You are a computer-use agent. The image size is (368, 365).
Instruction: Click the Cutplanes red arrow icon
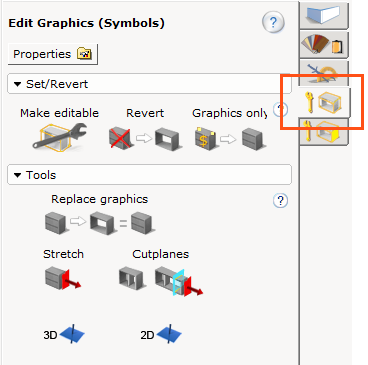[x=179, y=281]
